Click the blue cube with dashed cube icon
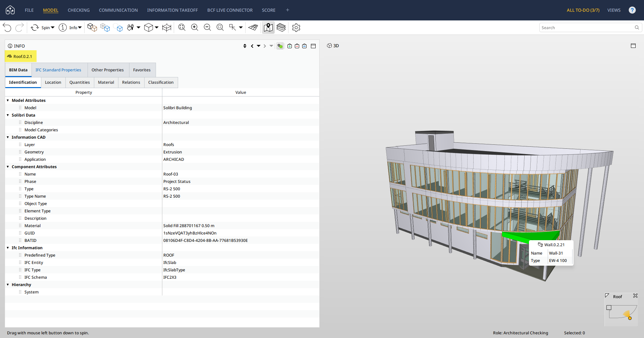 tap(118, 27)
